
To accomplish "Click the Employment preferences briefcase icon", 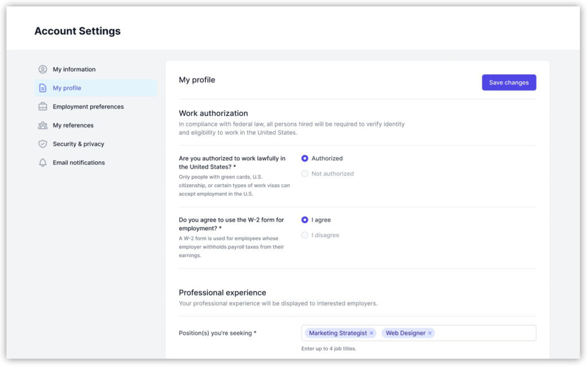I will tap(42, 107).
